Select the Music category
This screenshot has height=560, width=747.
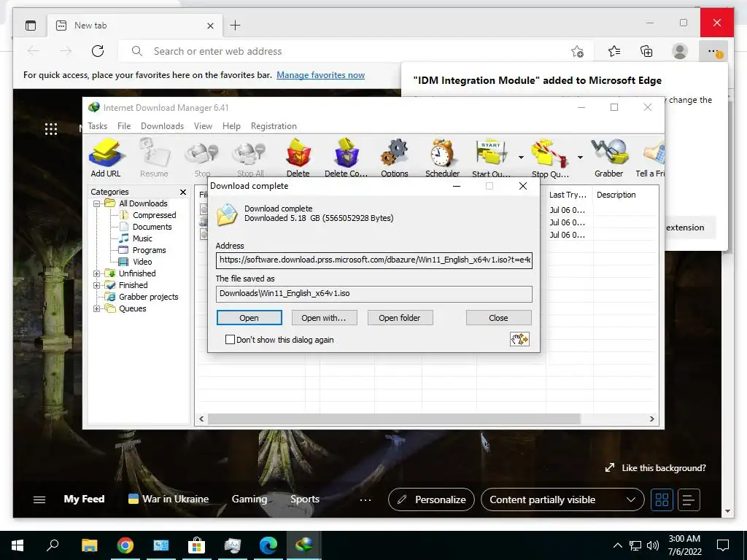pos(142,238)
